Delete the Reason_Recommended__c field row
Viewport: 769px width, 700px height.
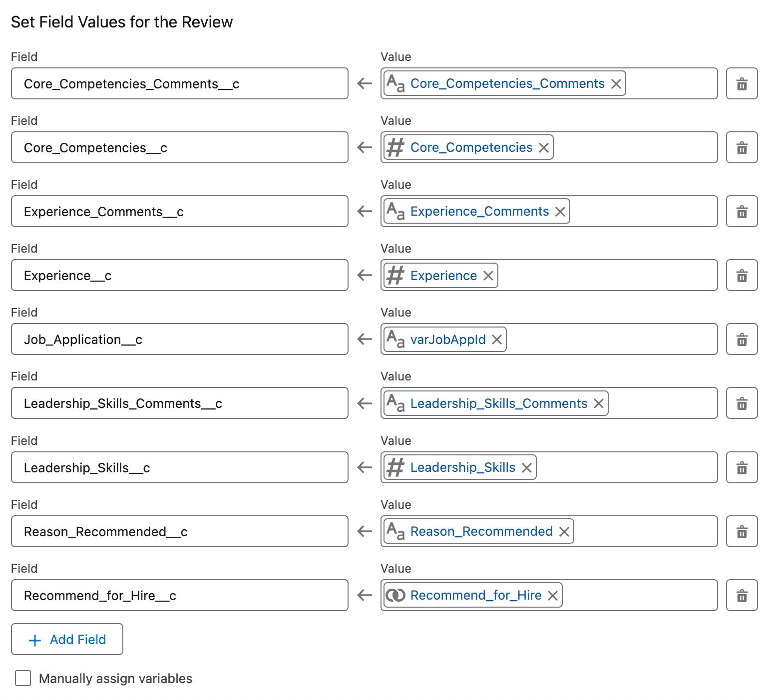tap(742, 531)
